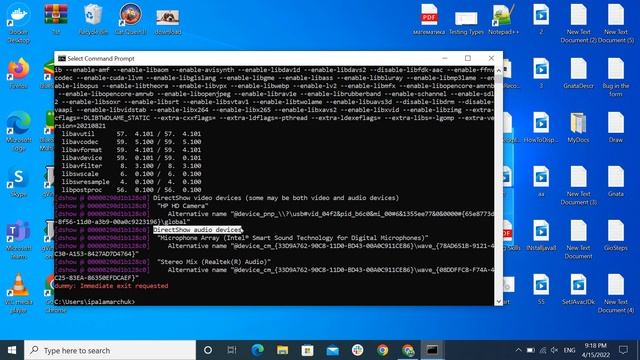Click the highlighted DirectShow audio devices text

197,230
